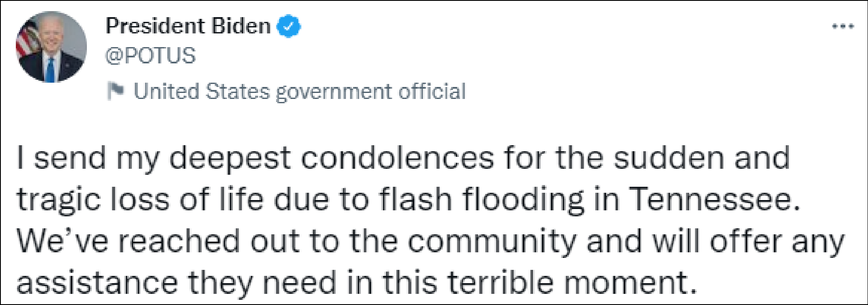Image resolution: width=868 pixels, height=305 pixels.
Task: Click the word "sudden" in the tweet
Action: tap(669, 158)
